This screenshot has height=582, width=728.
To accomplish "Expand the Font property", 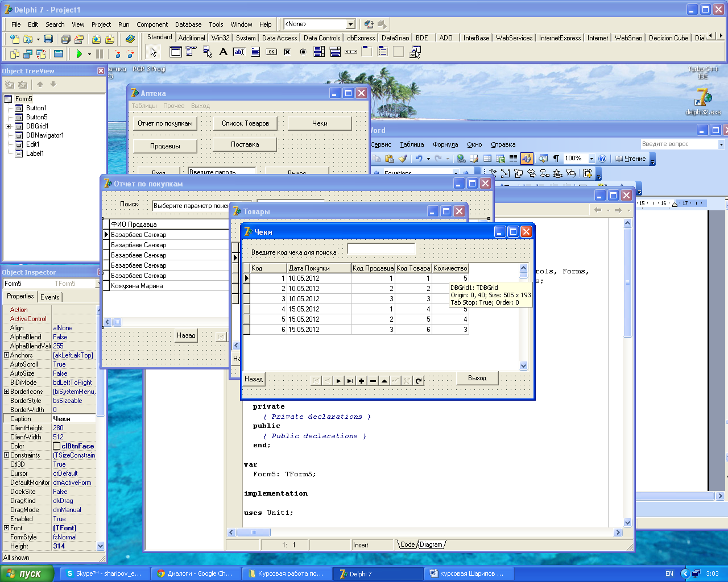I will 6,528.
